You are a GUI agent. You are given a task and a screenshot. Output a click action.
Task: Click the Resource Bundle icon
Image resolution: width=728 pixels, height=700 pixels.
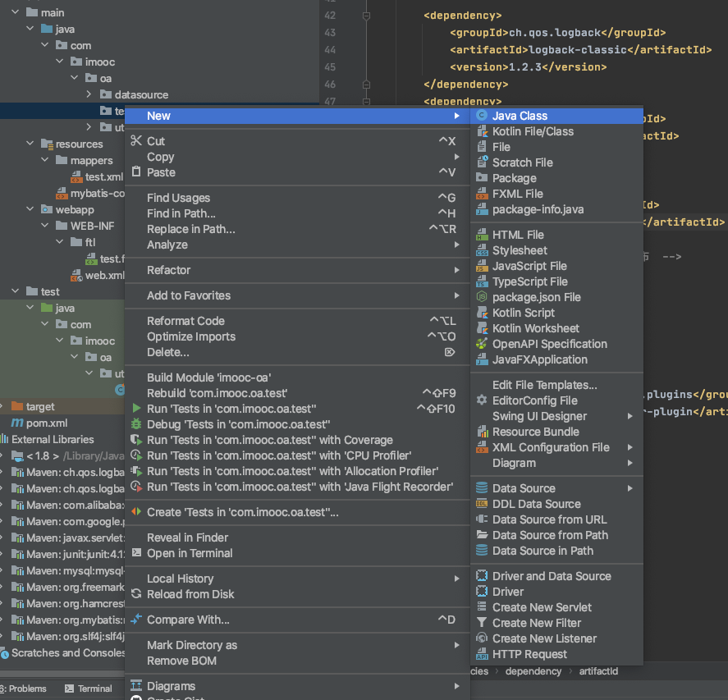(482, 432)
